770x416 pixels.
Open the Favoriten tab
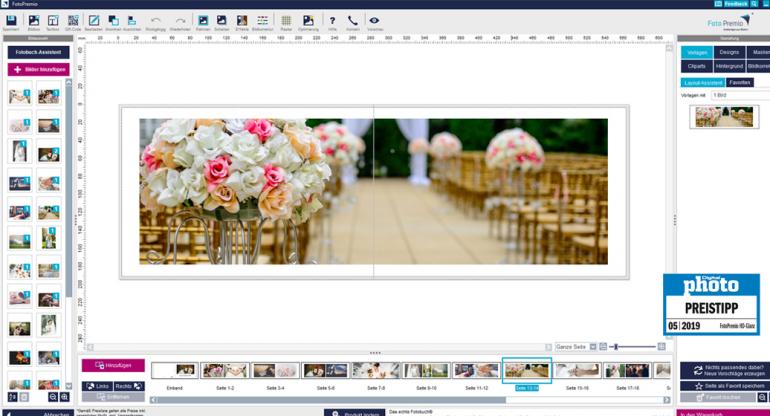click(740, 82)
